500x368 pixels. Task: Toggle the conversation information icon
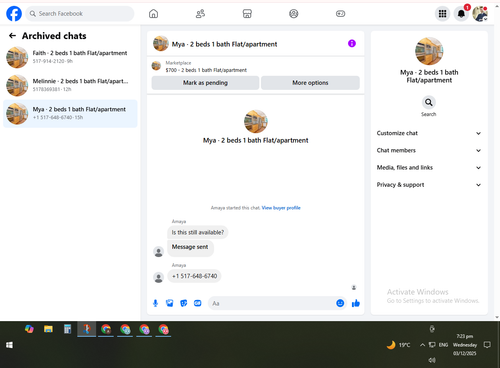352,43
